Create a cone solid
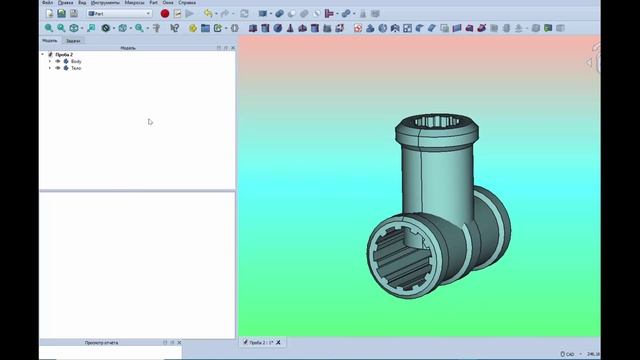This screenshot has width=640, height=360. pyautogui.click(x=290, y=28)
